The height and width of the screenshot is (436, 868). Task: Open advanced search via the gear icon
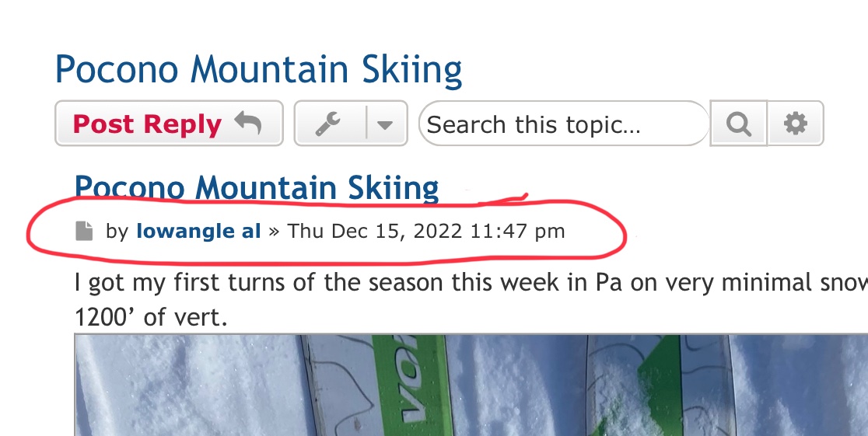796,124
